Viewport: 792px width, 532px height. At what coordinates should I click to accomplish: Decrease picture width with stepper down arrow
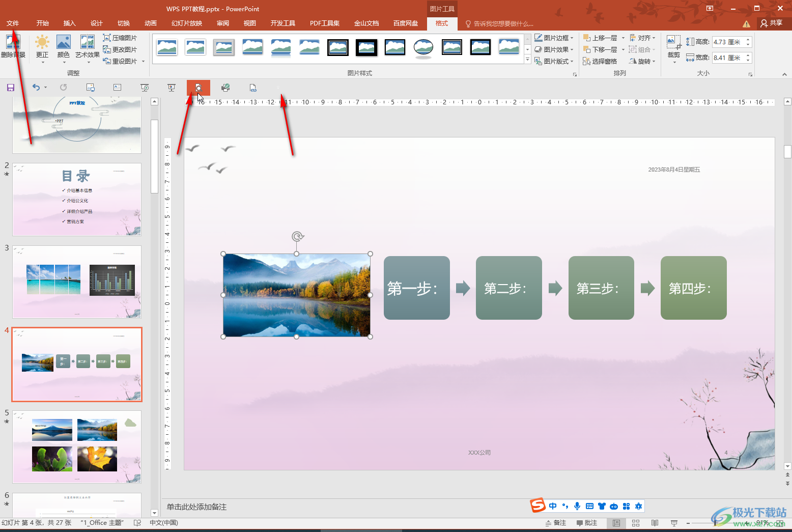748,61
